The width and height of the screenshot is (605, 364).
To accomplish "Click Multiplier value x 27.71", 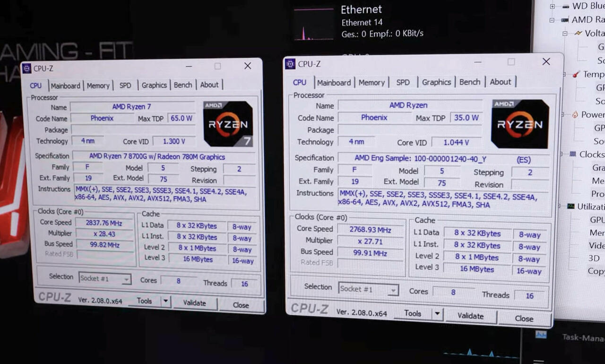I will [370, 241].
